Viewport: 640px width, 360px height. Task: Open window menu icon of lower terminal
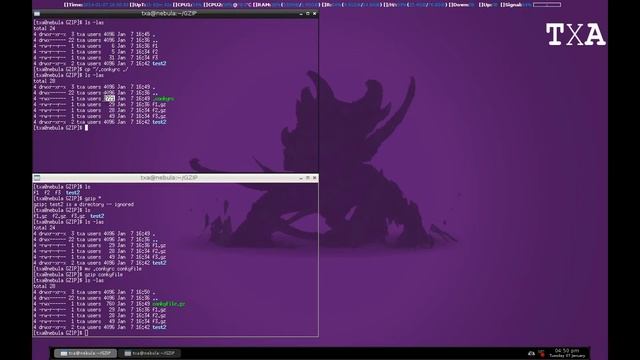37,178
